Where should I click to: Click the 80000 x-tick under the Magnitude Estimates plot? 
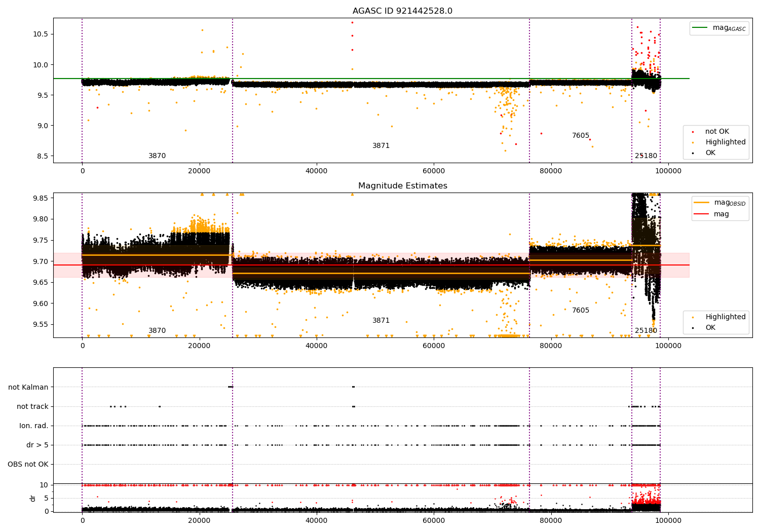click(551, 346)
